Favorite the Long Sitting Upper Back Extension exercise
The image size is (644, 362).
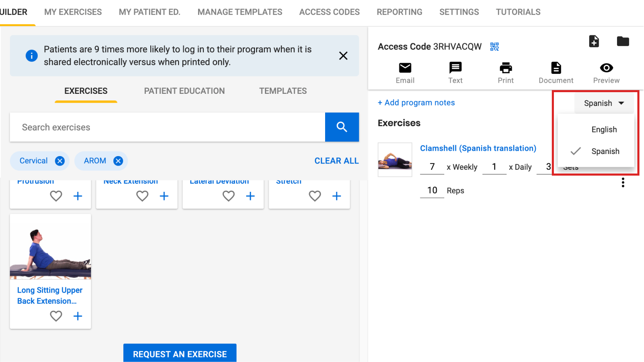pos(56,316)
